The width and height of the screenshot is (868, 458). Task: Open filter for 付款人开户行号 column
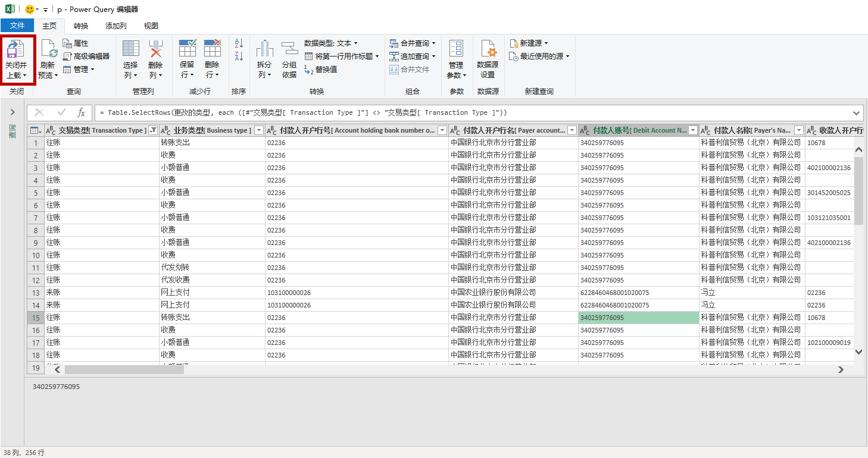point(442,130)
